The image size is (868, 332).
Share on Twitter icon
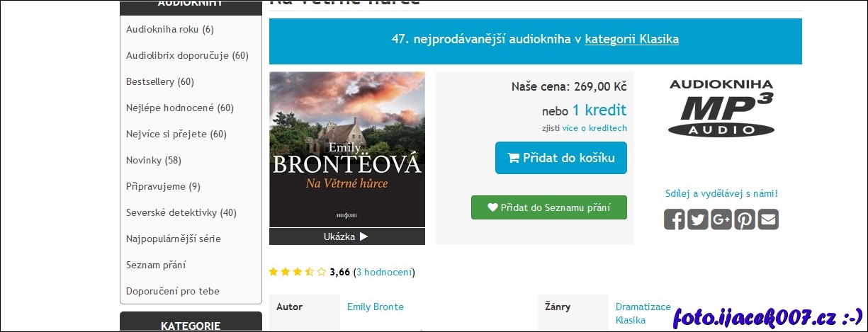point(698,219)
